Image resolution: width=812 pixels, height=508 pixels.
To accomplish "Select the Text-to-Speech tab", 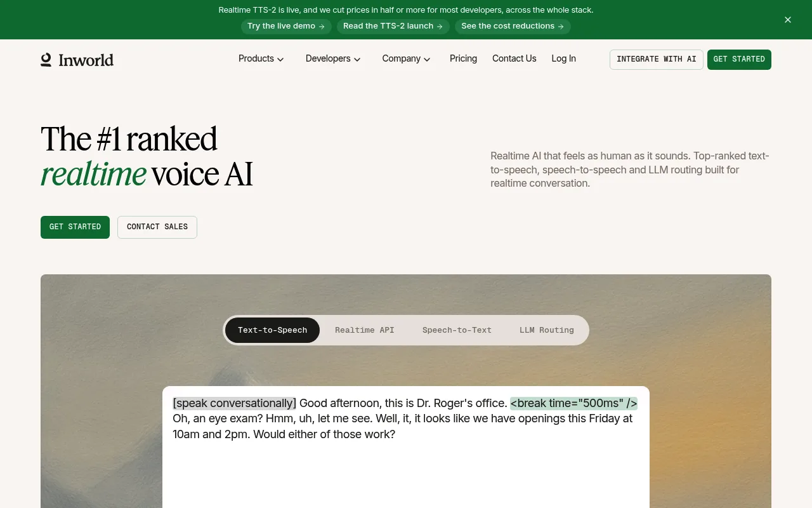I will tap(272, 330).
